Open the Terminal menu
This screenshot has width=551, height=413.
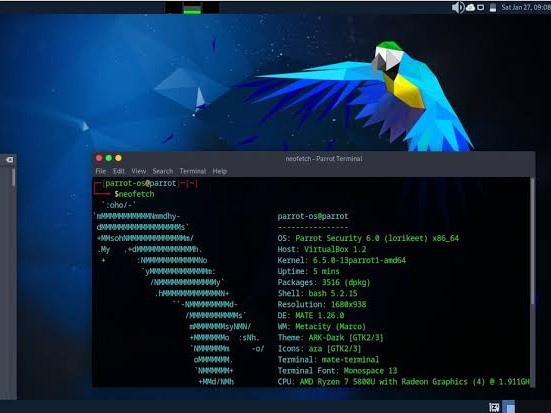(x=193, y=171)
